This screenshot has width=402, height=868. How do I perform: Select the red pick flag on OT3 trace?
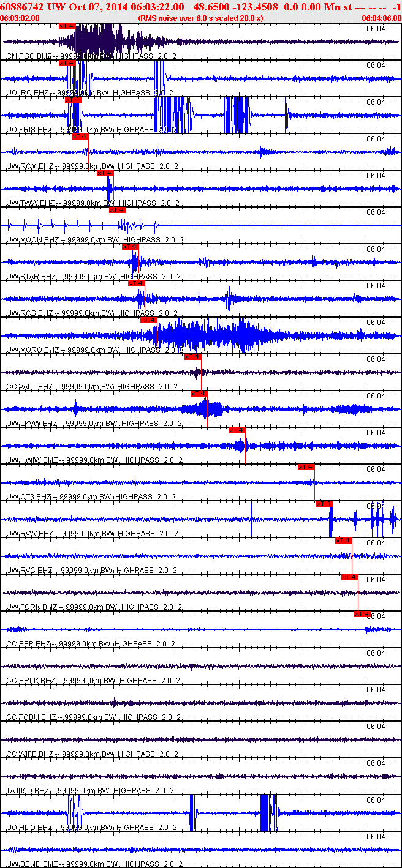306,467
